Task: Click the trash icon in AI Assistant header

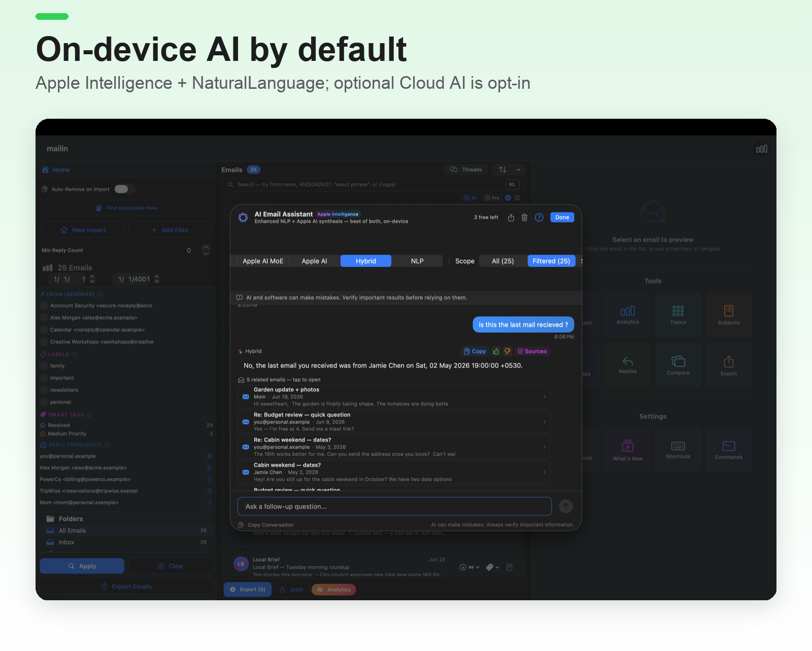Action: [524, 218]
